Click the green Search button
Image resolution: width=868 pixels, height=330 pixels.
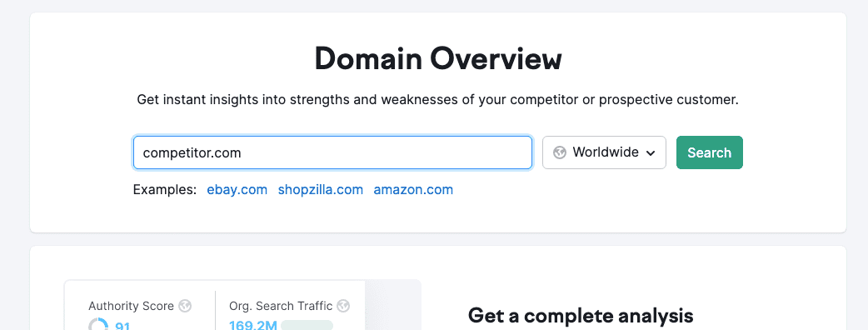pos(709,152)
